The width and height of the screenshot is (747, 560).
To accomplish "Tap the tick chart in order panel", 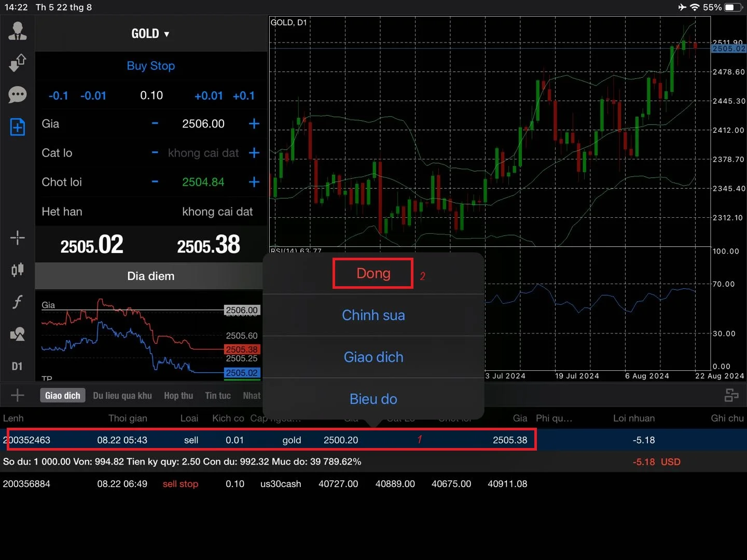I will coord(150,337).
